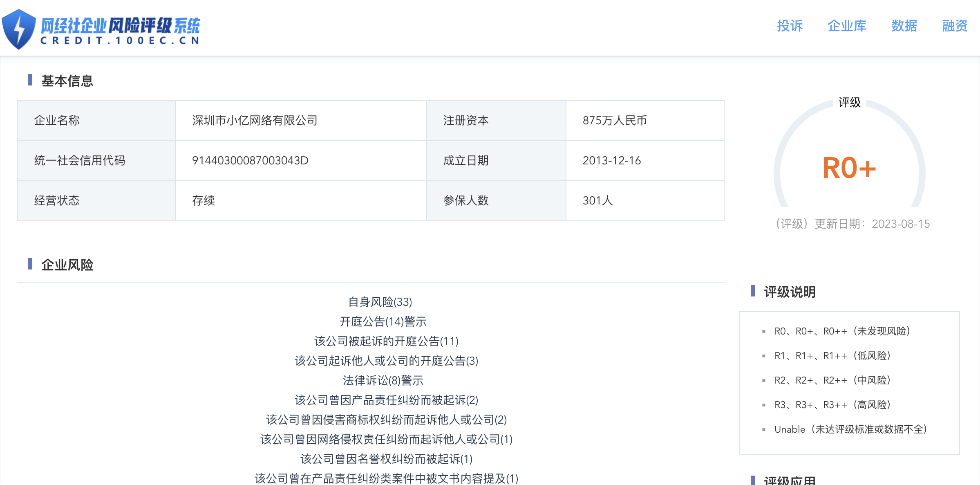
Task: Click the R0+ rating value
Action: (x=849, y=168)
